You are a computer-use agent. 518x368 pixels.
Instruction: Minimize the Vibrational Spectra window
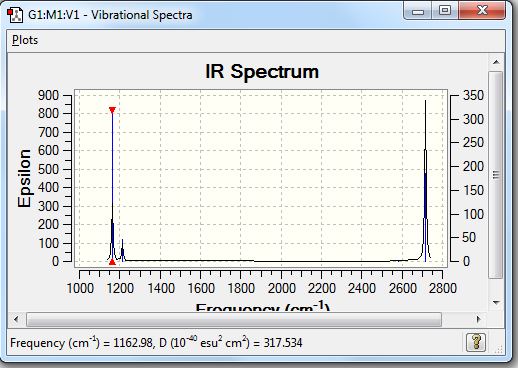(x=418, y=12)
